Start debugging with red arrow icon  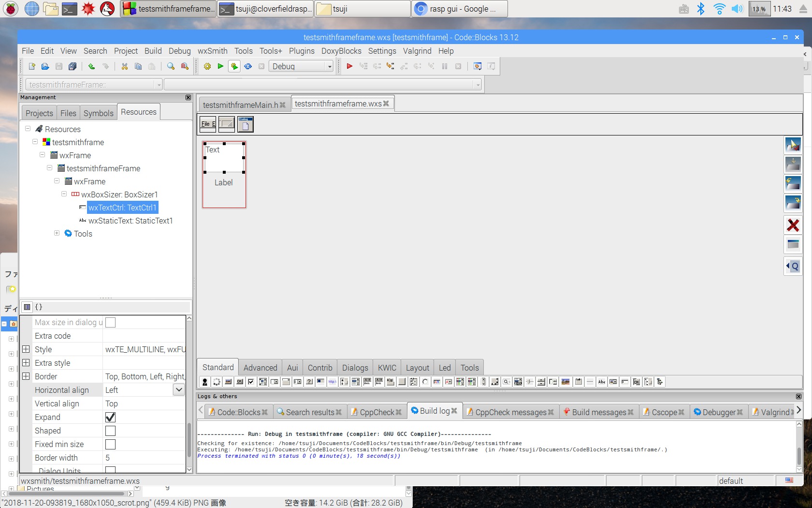349,66
